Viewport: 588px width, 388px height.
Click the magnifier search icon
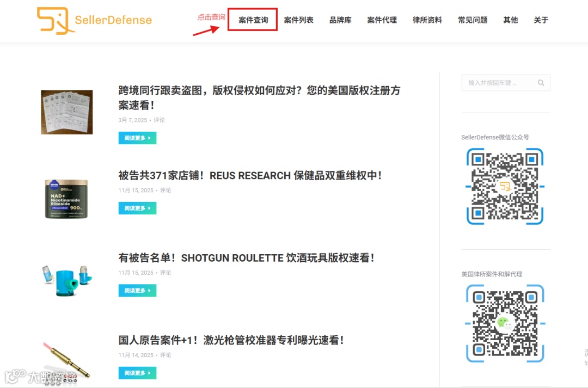click(x=541, y=83)
